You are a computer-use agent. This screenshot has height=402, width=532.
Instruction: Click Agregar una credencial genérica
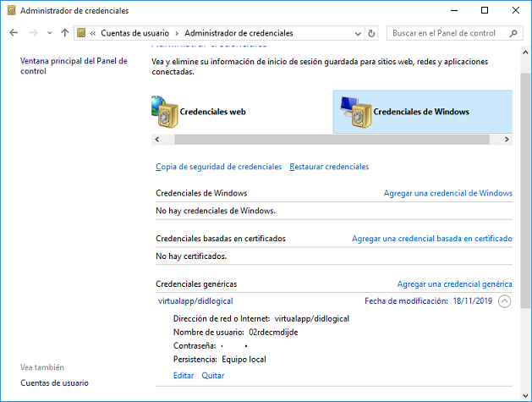pyautogui.click(x=455, y=284)
